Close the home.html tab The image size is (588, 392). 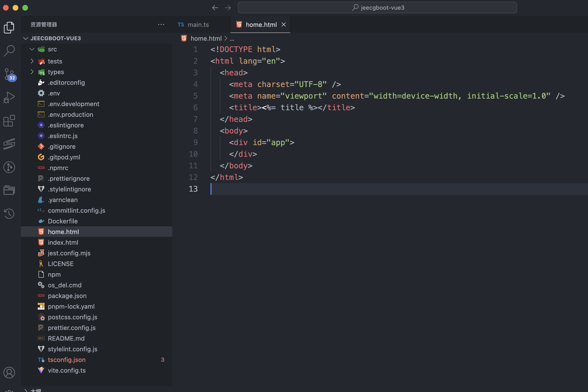pyautogui.click(x=284, y=24)
